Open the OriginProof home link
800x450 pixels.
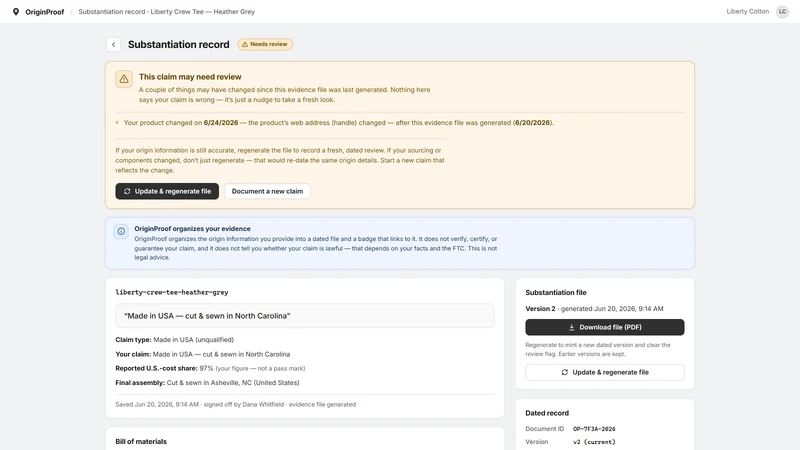(x=44, y=12)
